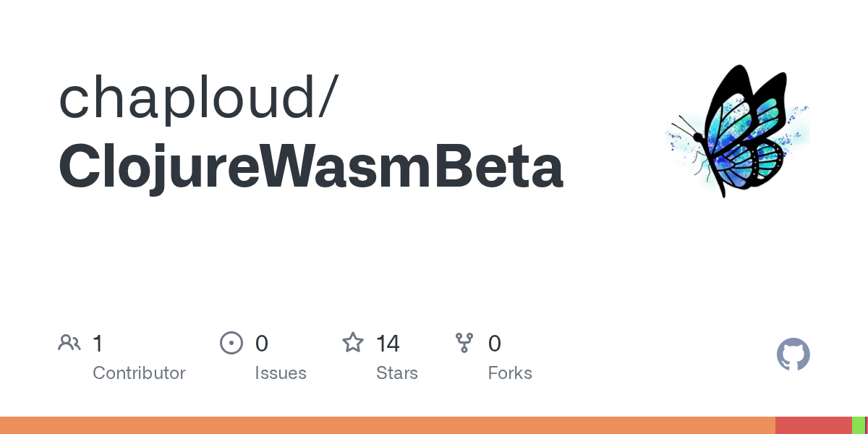Click the issues count 0
Image resolution: width=868 pixels, height=434 pixels.
(x=262, y=343)
